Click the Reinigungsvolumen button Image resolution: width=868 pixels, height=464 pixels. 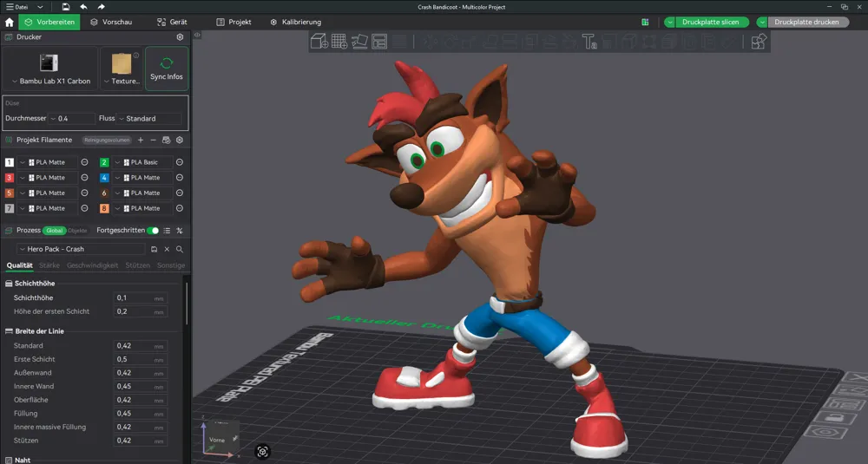(x=108, y=140)
